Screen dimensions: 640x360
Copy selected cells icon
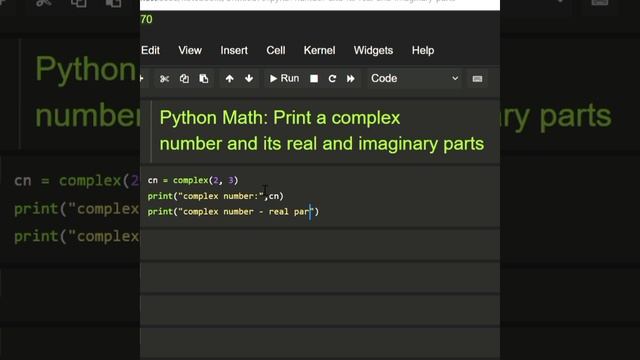(x=184, y=79)
